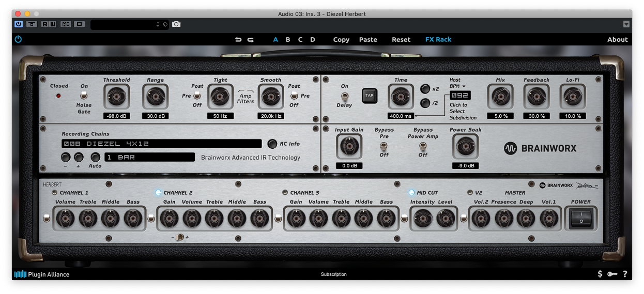Toggle the Noise Gate On switch

click(84, 96)
